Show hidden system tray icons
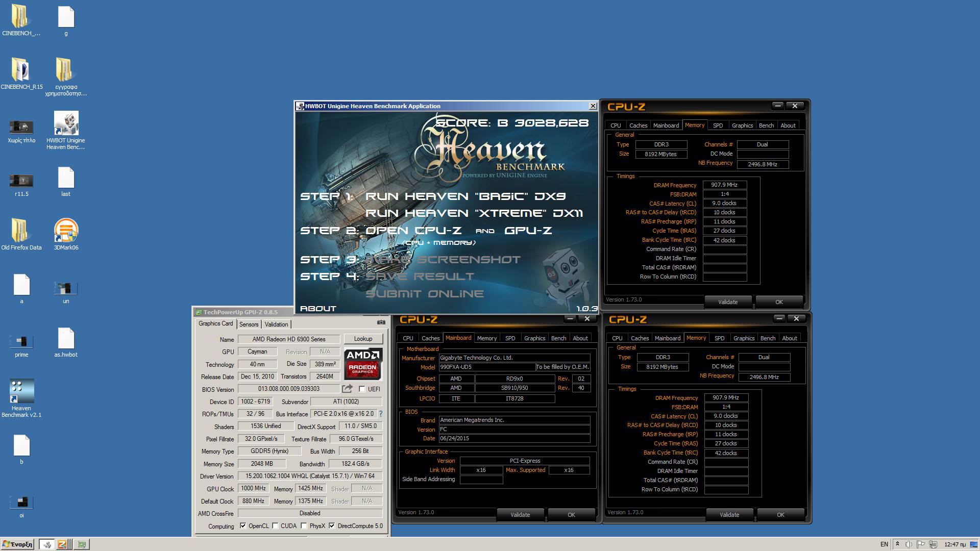Image resolution: width=980 pixels, height=551 pixels. 897,544
